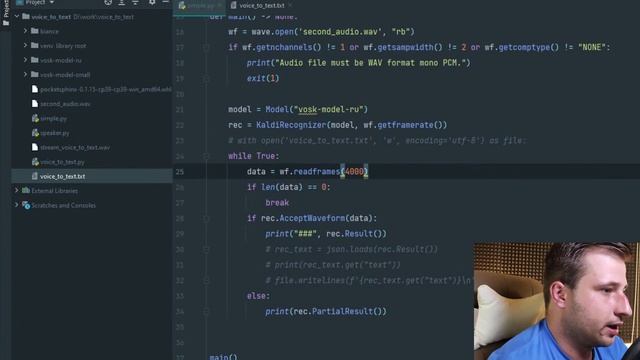The width and height of the screenshot is (640, 360).
Task: Click the Collapse All icon in Project panel
Action: pos(136,2)
